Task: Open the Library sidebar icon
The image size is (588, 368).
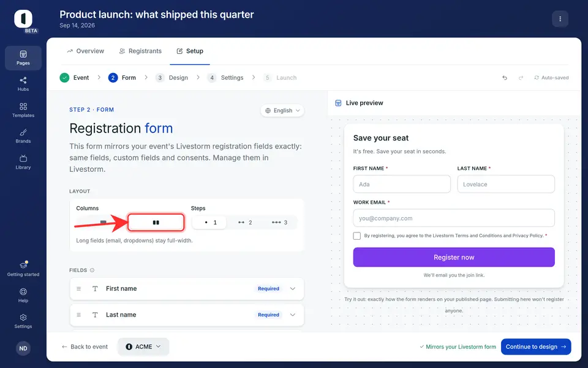Action: click(x=23, y=158)
